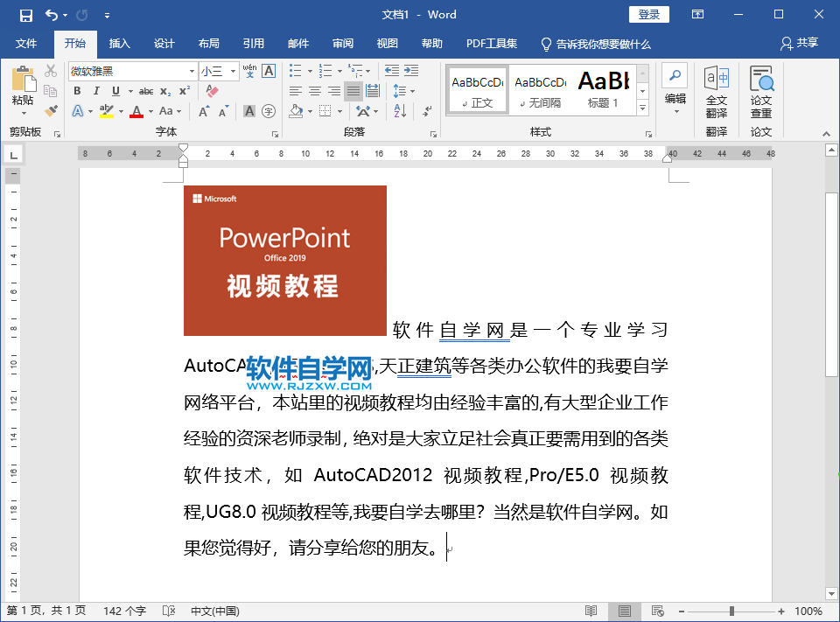This screenshot has height=622, width=840.
Task: Switch to Read Mode view
Action: [x=591, y=611]
